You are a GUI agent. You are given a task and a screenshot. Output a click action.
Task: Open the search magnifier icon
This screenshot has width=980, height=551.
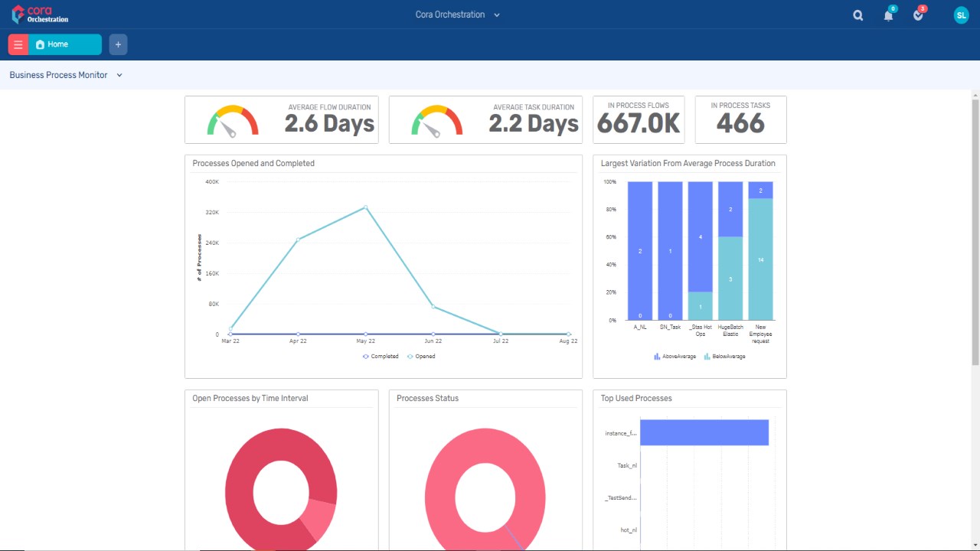[858, 15]
